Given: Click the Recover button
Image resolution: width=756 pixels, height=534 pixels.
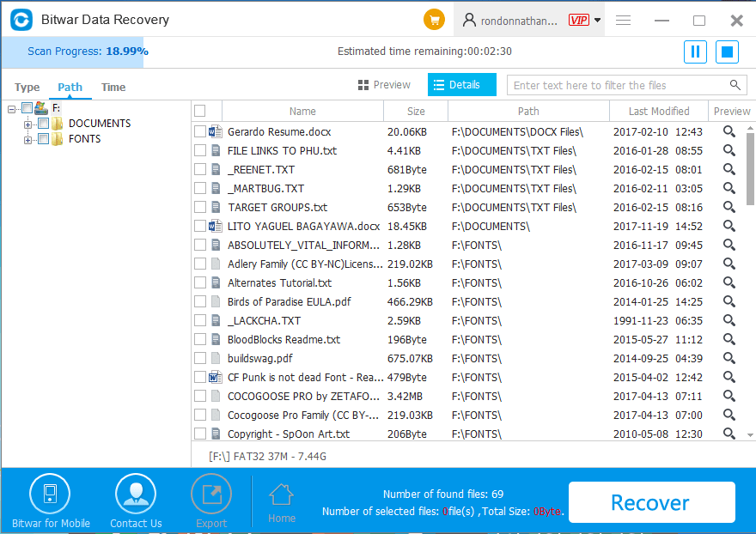Looking at the screenshot, I should click(651, 502).
